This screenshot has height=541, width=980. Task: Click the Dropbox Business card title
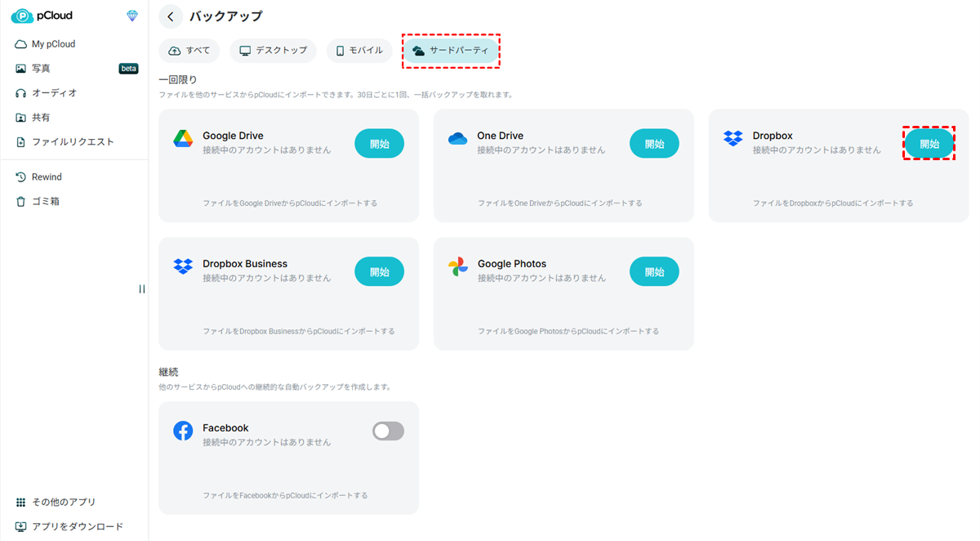[245, 264]
